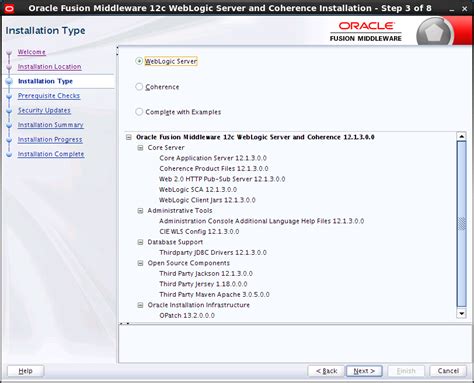Click the scroll down arrow of the component list
Screen dimensions: 474x383
(x=462, y=314)
